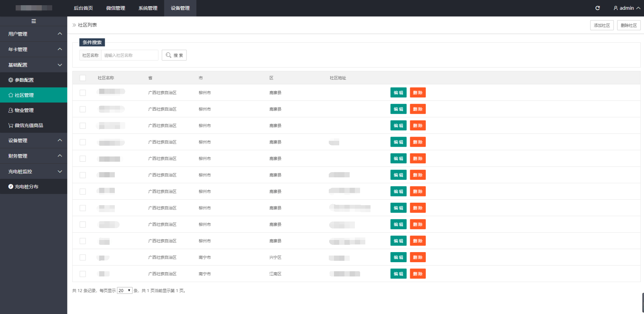
Task: Click 编辑 in the 兴宁区 row
Action: pos(398,257)
